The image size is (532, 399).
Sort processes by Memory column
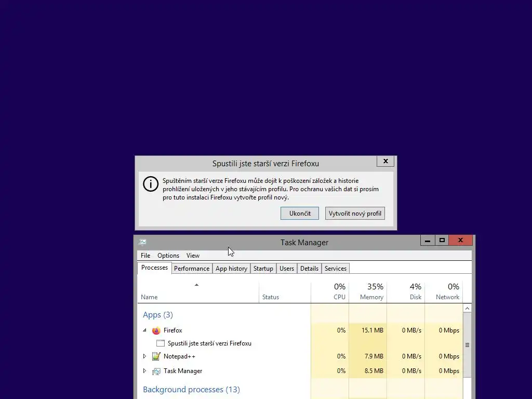pyautogui.click(x=368, y=292)
